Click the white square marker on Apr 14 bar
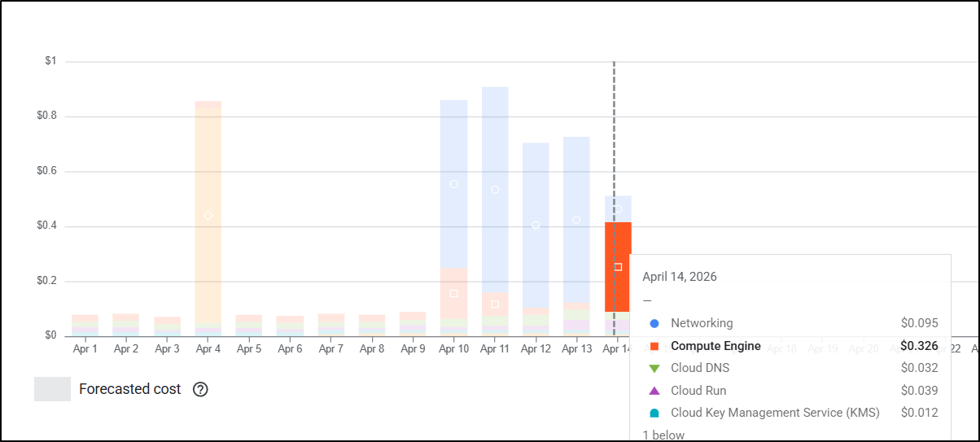 point(618,267)
